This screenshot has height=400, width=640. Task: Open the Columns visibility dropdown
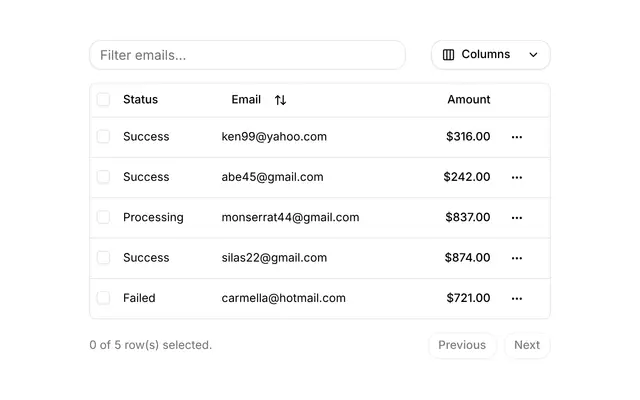(491, 55)
